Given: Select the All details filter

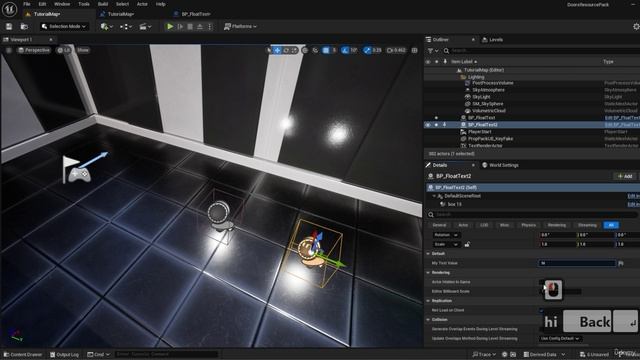Looking at the screenshot, I should coord(611,225).
